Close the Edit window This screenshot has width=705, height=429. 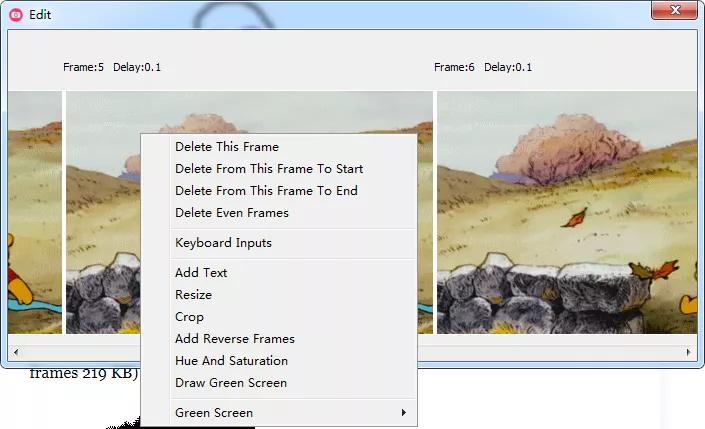[674, 10]
